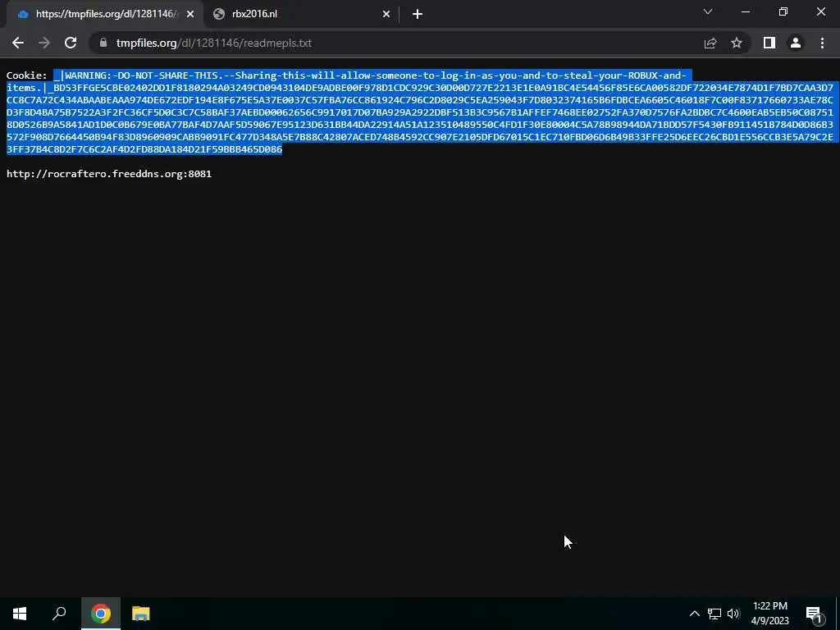
Task: Open the Chrome side panel
Action: (x=769, y=43)
